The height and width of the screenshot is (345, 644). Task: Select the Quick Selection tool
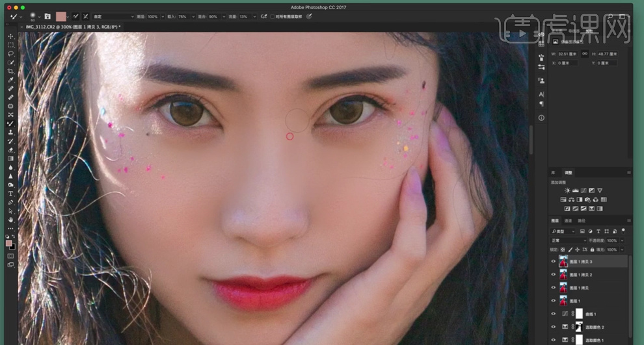tap(10, 62)
